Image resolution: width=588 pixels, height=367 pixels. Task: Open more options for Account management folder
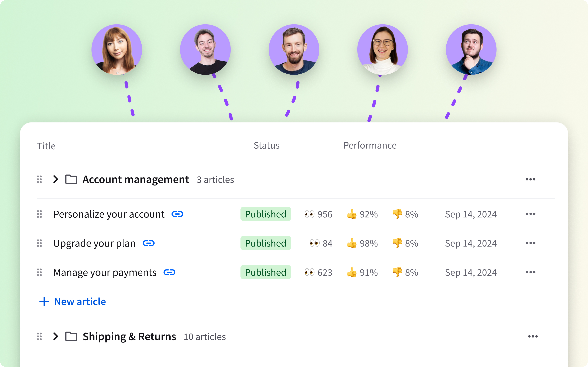coord(530,179)
